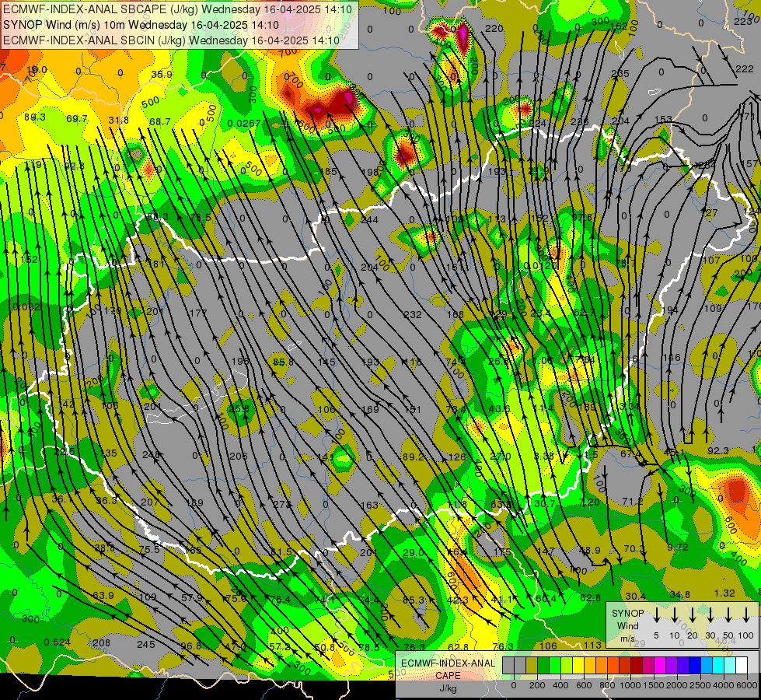Click the map value '194'

point(670,310)
